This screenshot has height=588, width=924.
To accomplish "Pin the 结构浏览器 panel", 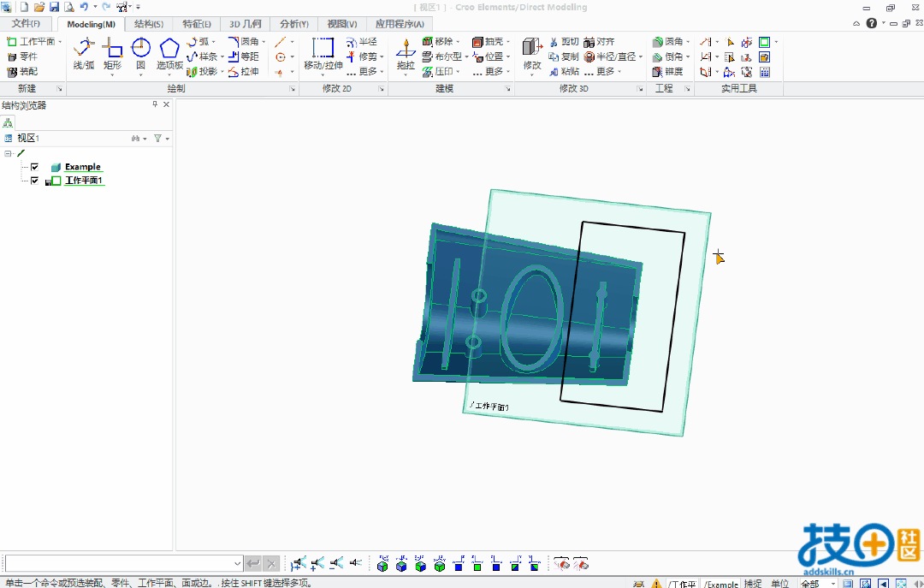I will tap(155, 104).
